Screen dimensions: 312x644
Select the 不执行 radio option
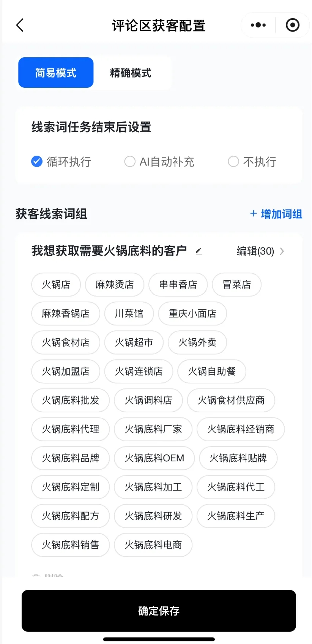point(233,162)
